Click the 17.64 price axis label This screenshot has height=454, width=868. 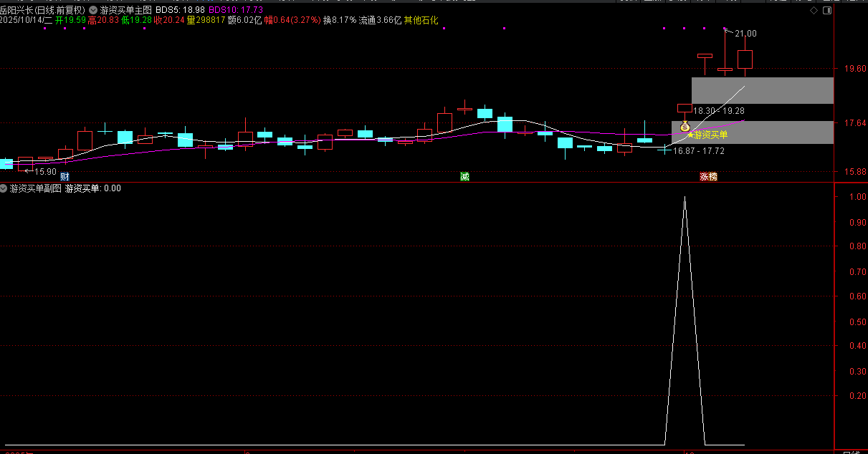(855, 123)
